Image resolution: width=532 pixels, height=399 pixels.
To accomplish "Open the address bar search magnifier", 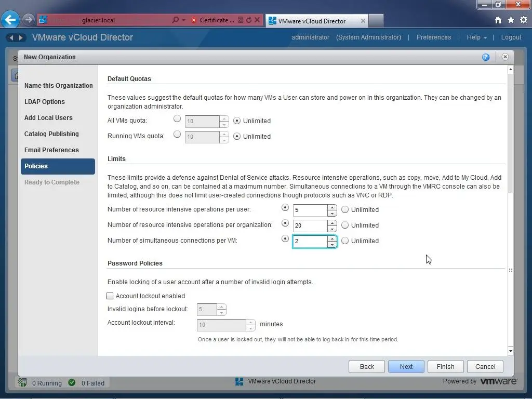I will point(175,20).
